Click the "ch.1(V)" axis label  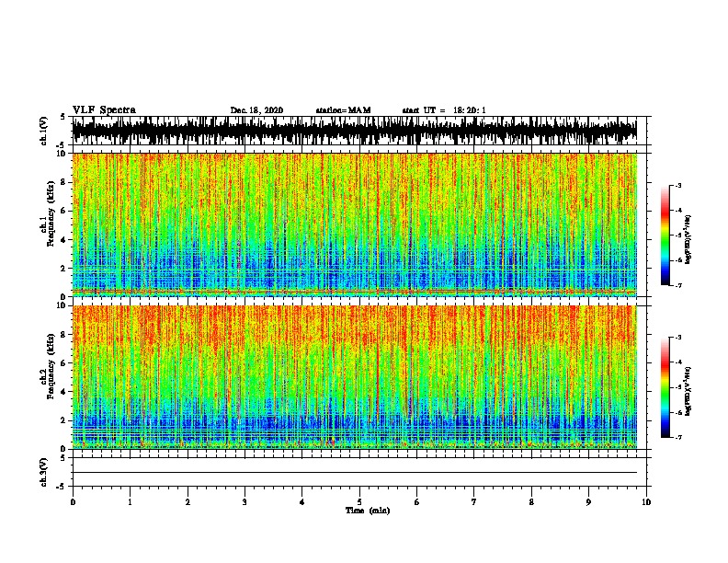[43, 131]
